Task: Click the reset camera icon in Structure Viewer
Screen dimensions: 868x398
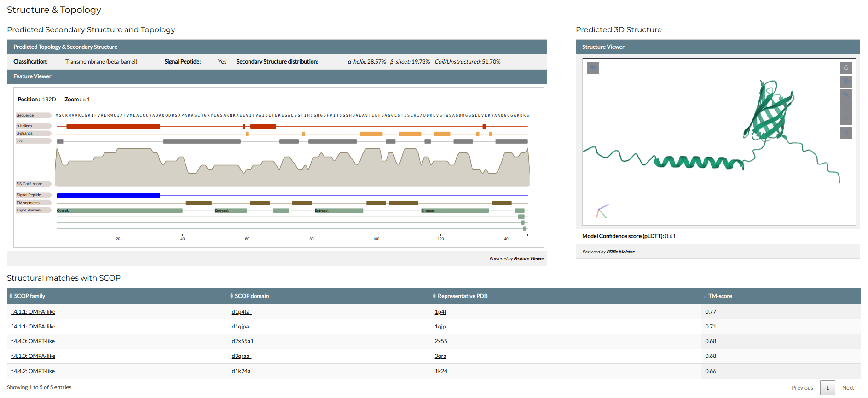Action: point(845,68)
